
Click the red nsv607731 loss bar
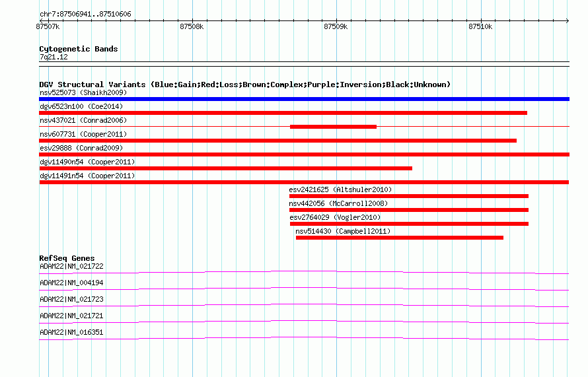point(278,141)
